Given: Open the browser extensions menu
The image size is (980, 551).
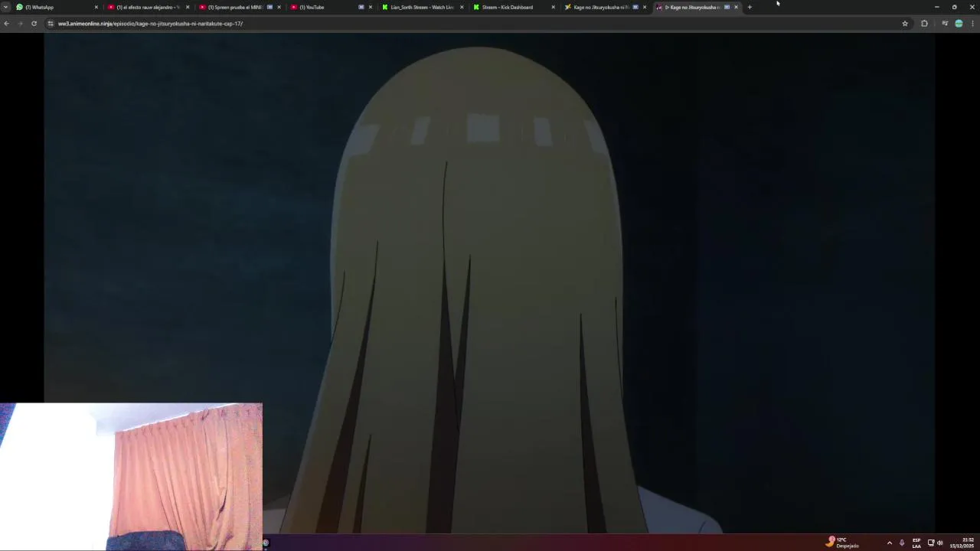Looking at the screenshot, I should pyautogui.click(x=924, y=24).
